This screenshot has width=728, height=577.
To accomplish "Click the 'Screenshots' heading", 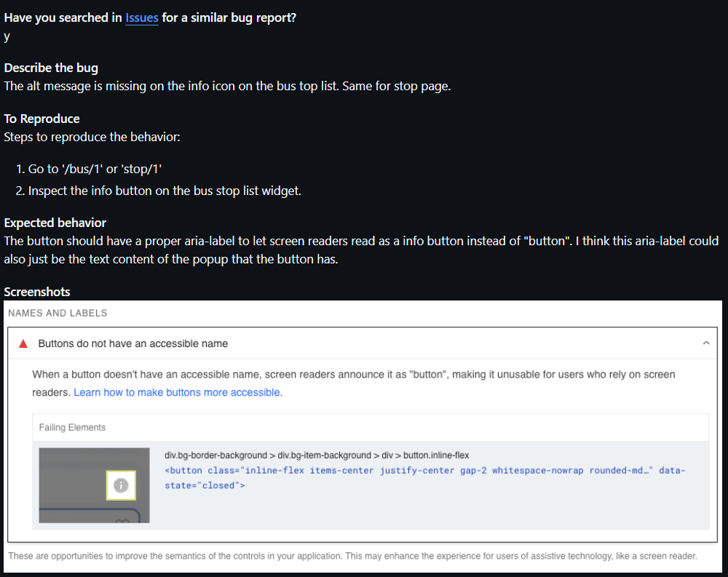I will click(x=37, y=292).
